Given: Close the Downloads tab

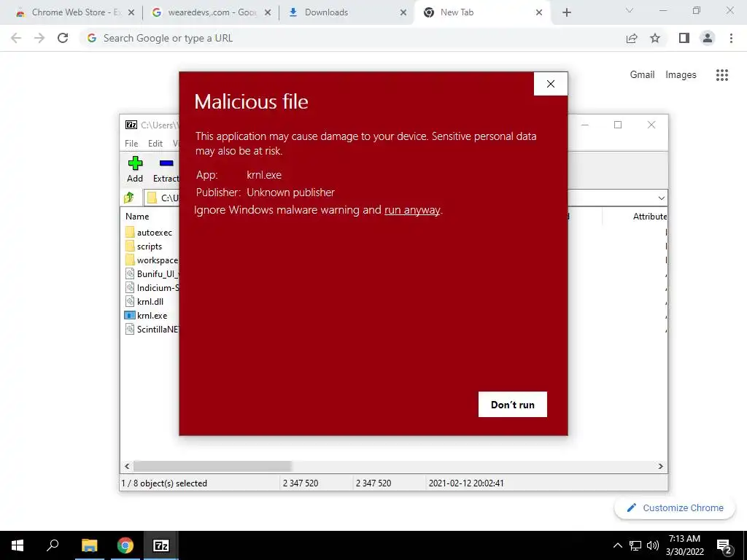Looking at the screenshot, I should pos(403,12).
